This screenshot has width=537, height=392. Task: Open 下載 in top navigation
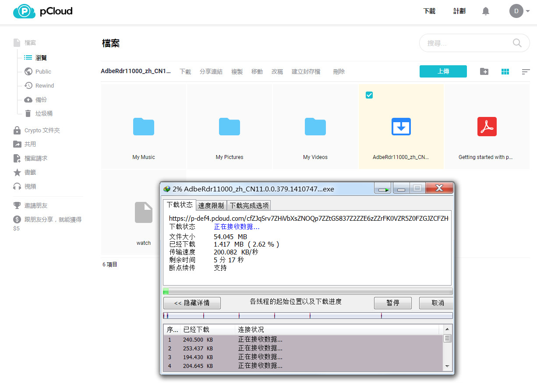(429, 11)
